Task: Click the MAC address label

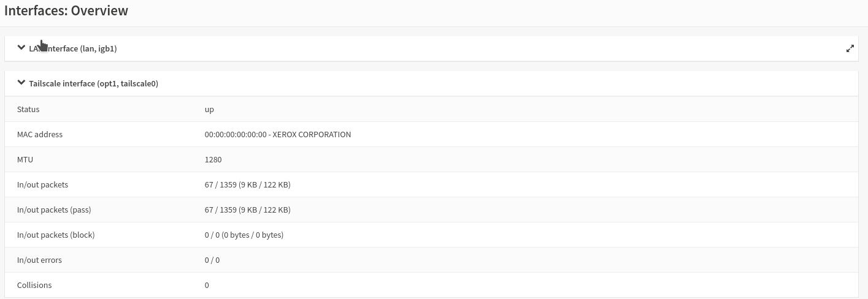Action: coord(40,134)
